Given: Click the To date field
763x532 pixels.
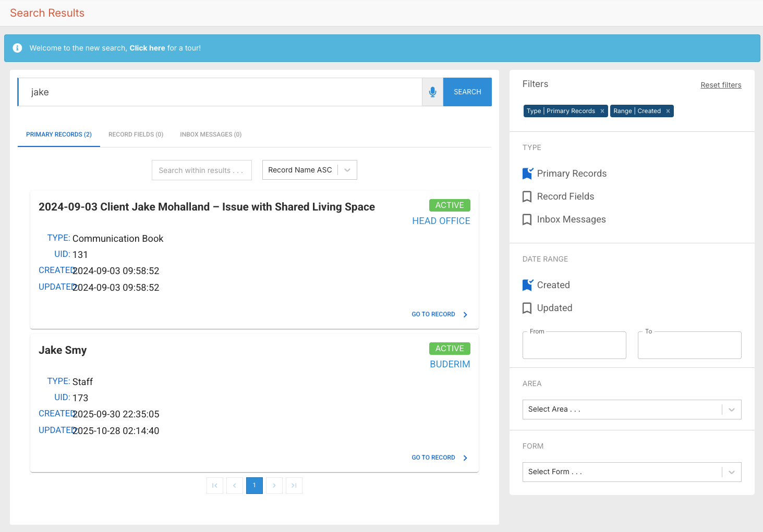Looking at the screenshot, I should point(689,345).
